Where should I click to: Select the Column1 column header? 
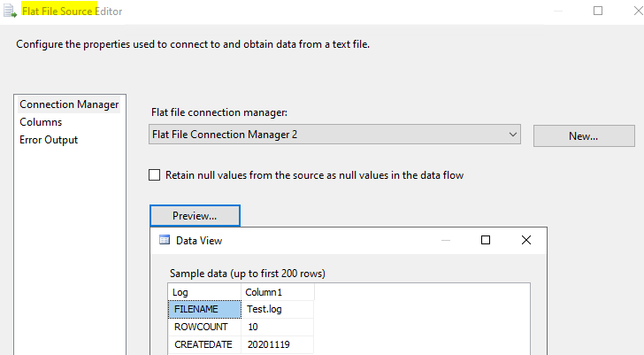click(278, 292)
